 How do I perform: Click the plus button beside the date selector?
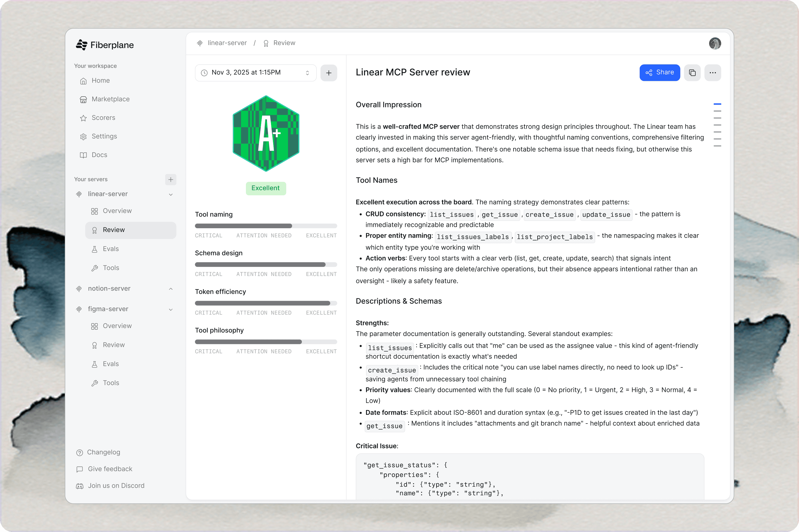[x=329, y=73]
